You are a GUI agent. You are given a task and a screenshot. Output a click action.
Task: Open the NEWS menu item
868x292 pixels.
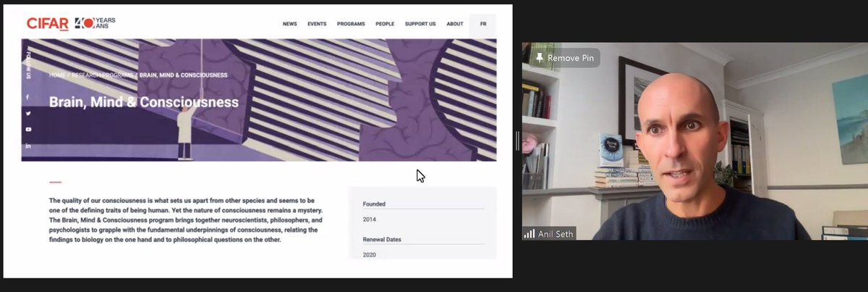point(290,24)
